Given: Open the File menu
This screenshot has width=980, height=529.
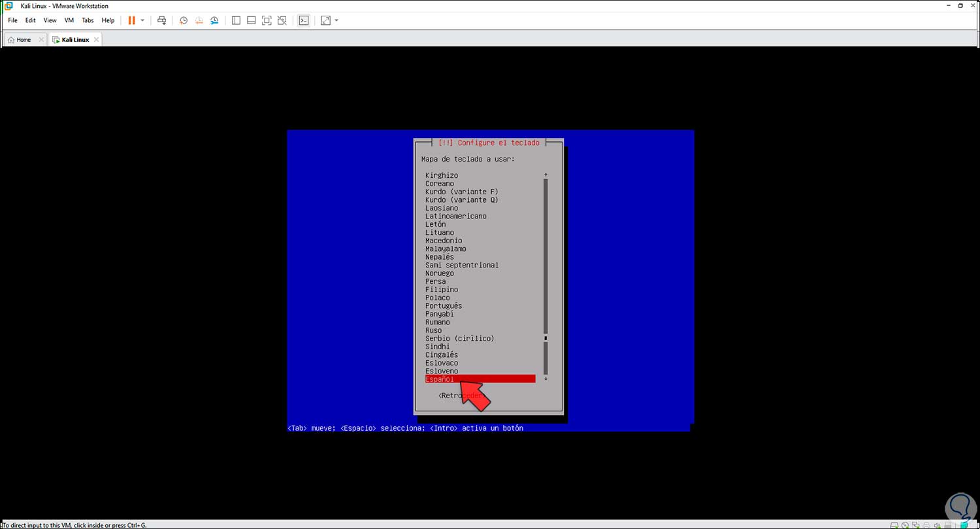Looking at the screenshot, I should (12, 20).
